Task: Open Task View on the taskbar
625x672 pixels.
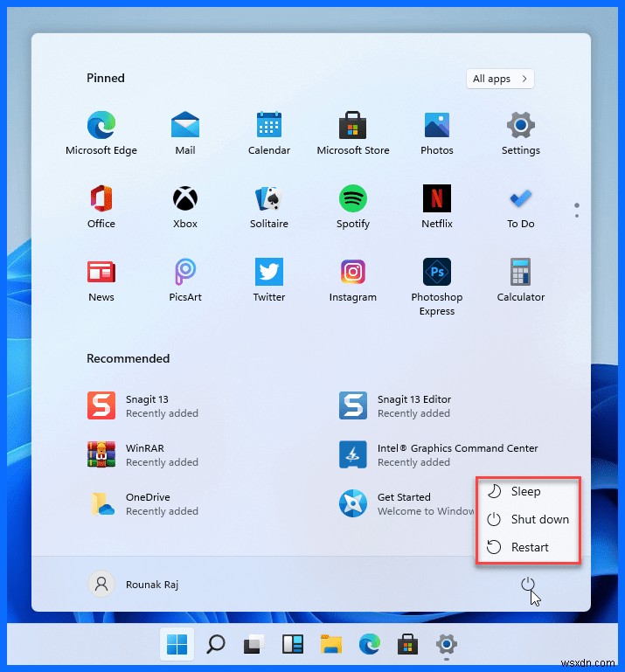Action: 253,644
